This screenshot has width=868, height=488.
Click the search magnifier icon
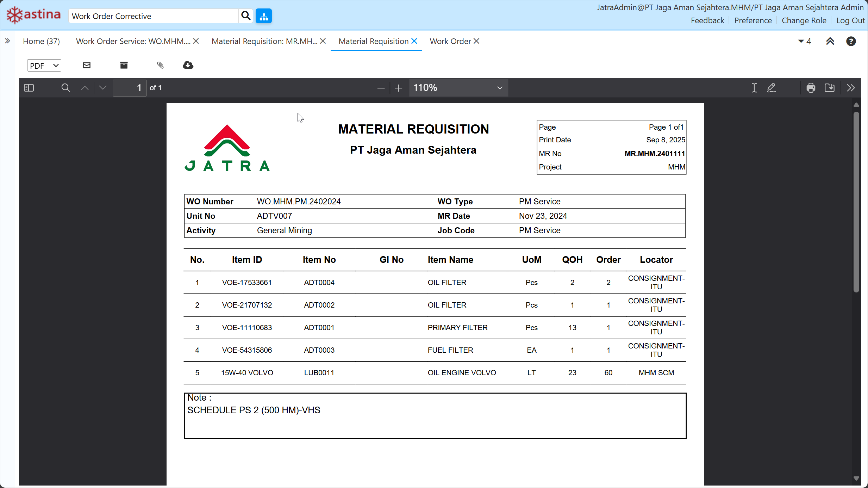tap(246, 16)
